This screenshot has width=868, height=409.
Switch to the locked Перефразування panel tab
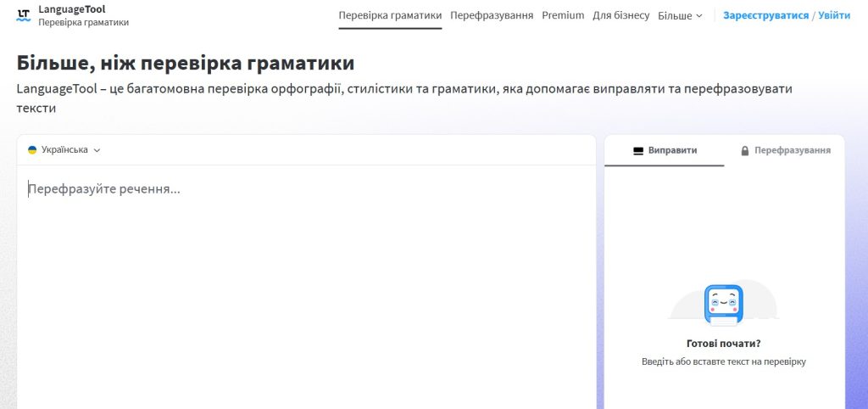pos(785,150)
